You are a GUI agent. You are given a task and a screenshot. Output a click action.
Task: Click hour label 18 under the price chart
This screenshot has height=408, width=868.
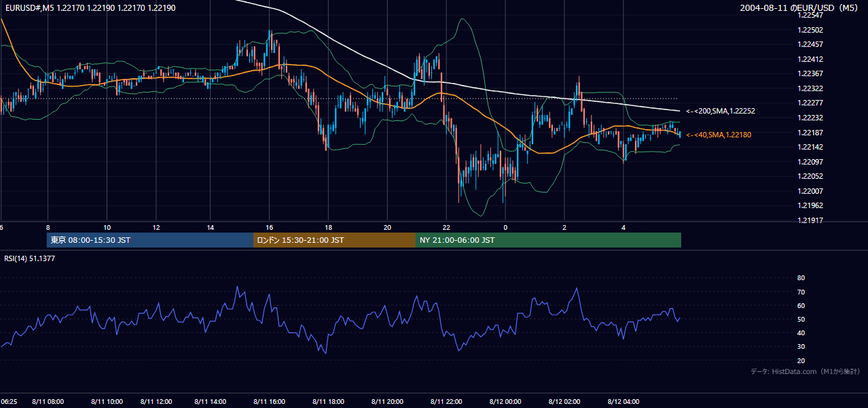(x=328, y=227)
